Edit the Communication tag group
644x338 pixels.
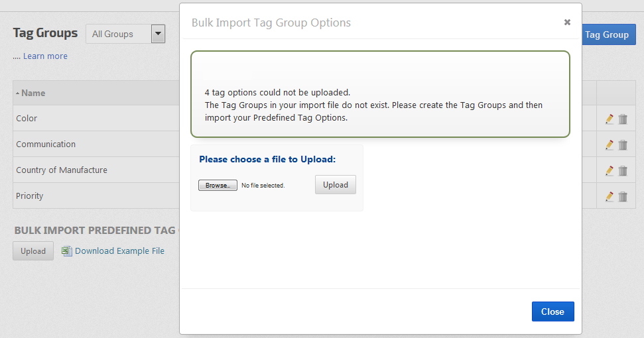pyautogui.click(x=610, y=145)
